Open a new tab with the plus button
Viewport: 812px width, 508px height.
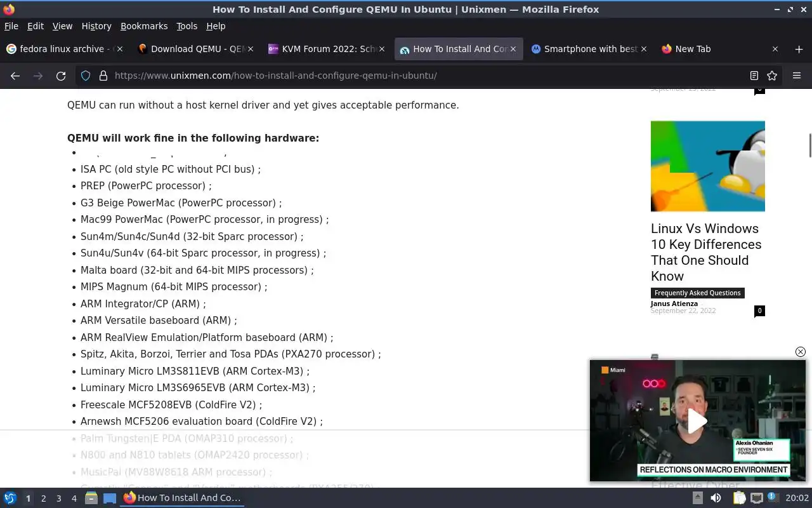(799, 49)
